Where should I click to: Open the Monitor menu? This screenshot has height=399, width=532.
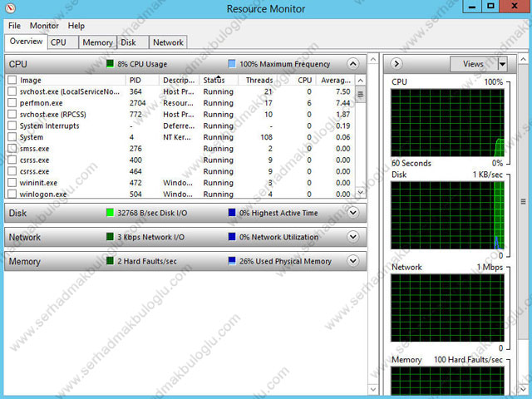coord(44,26)
